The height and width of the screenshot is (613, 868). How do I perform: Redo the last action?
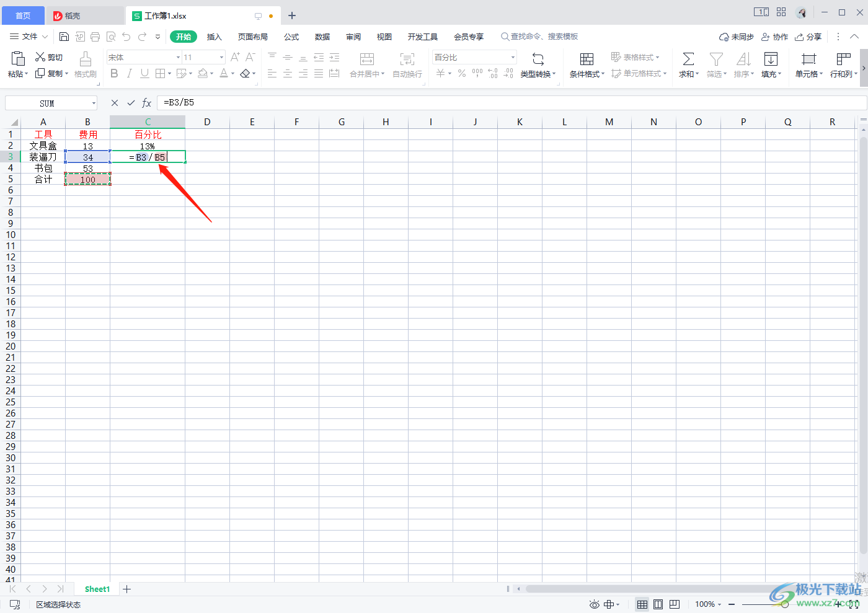point(143,37)
